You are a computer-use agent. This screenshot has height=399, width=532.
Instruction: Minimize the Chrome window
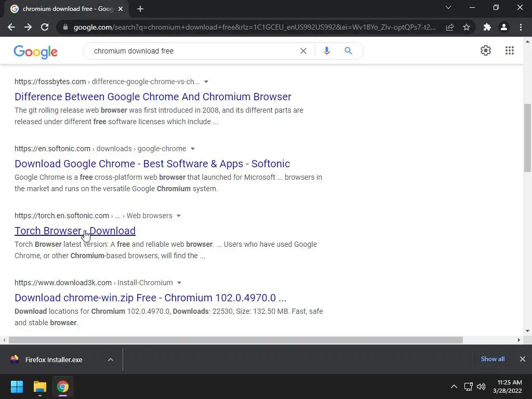(x=472, y=7)
